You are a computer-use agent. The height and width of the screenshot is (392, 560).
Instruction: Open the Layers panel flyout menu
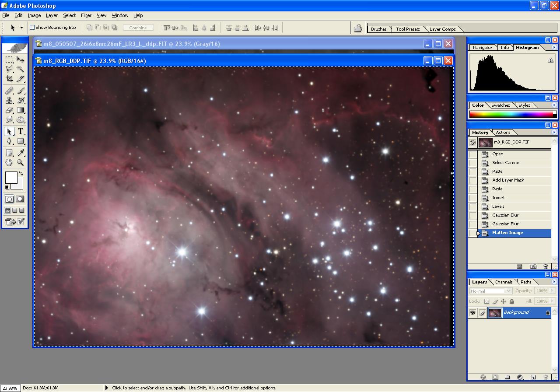tap(554, 282)
